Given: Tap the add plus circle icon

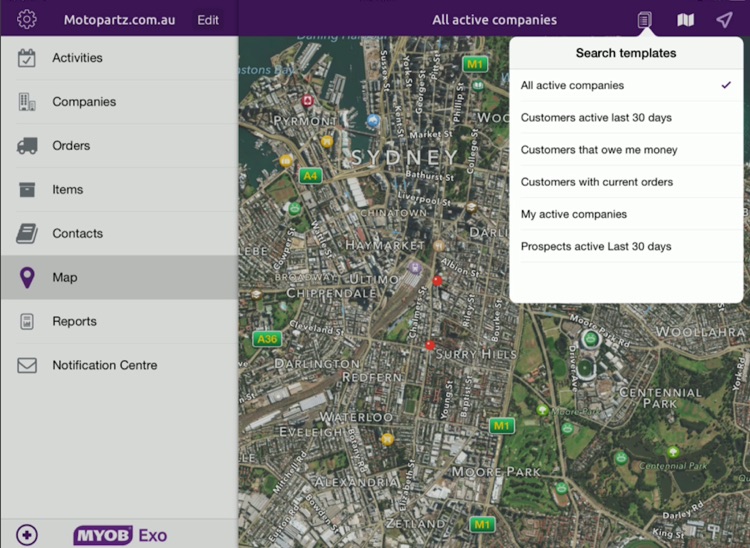Looking at the screenshot, I should click(x=27, y=535).
